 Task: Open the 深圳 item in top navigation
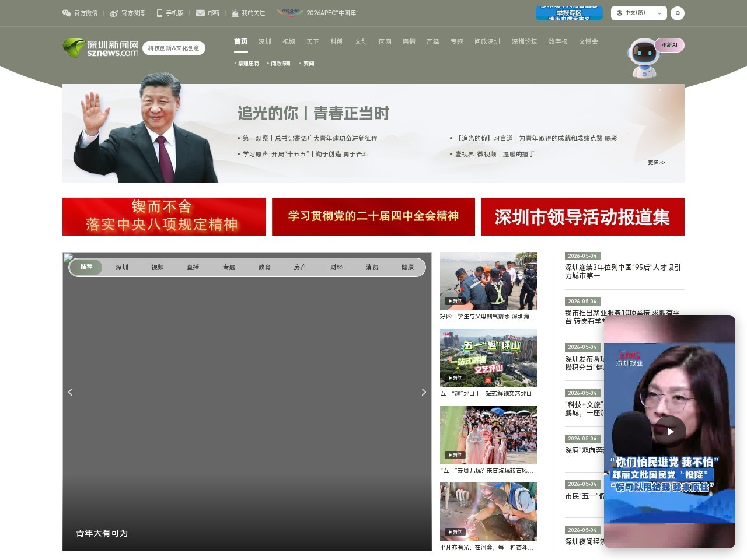[265, 41]
